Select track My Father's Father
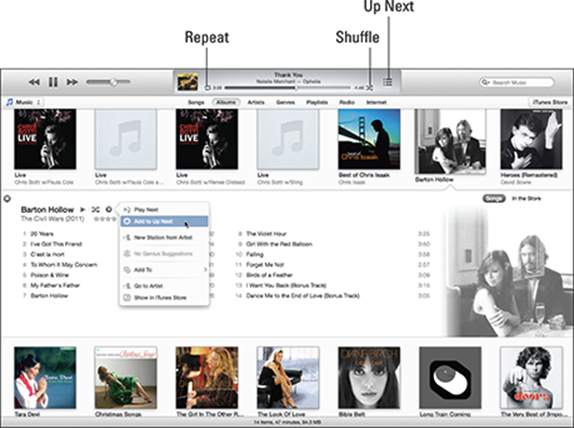Viewport: 574px width, 428px height. [x=55, y=285]
